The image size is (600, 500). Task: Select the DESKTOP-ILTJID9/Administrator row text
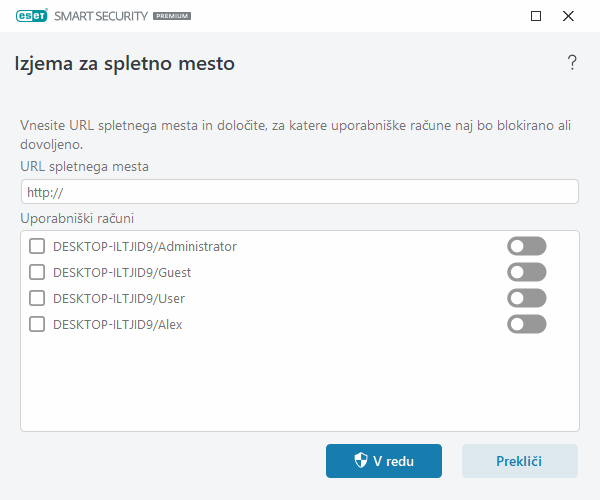(145, 247)
